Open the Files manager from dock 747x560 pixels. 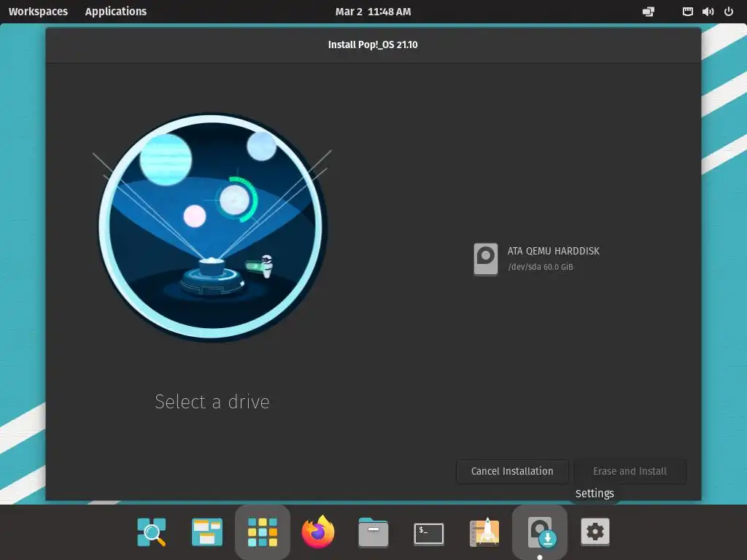(373, 532)
